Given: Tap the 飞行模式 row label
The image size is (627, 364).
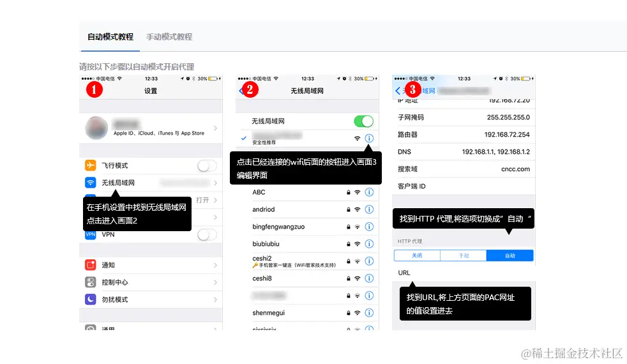Looking at the screenshot, I should coord(115,165).
